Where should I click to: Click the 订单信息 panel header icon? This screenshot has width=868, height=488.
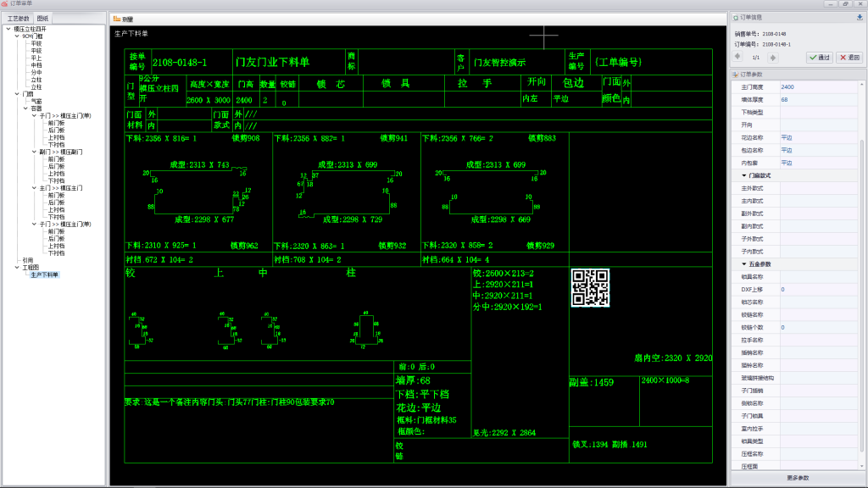[x=735, y=18]
